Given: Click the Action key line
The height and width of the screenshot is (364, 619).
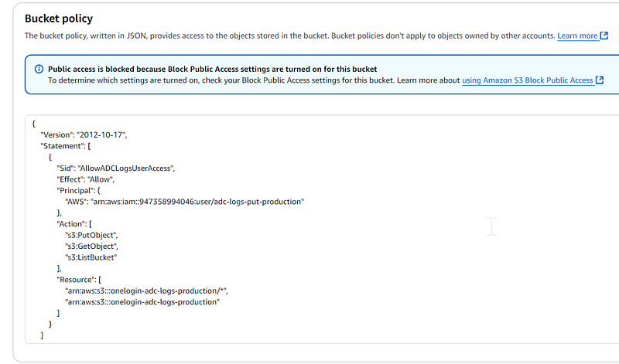Looking at the screenshot, I should pyautogui.click(x=74, y=224).
